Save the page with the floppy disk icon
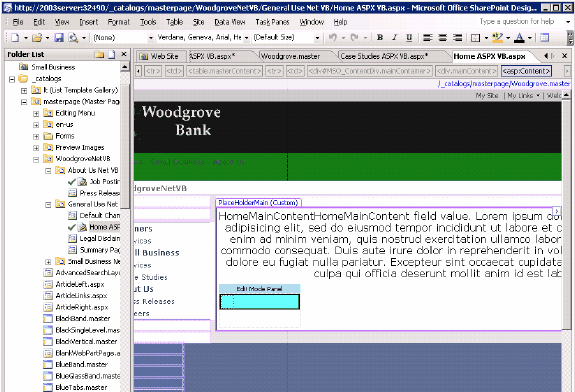Screen dimensions: 575x392 pyautogui.click(x=59, y=37)
